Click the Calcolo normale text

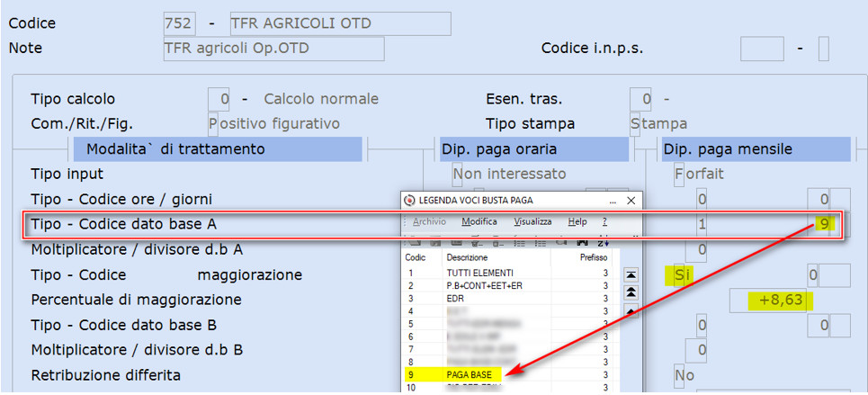(x=321, y=100)
